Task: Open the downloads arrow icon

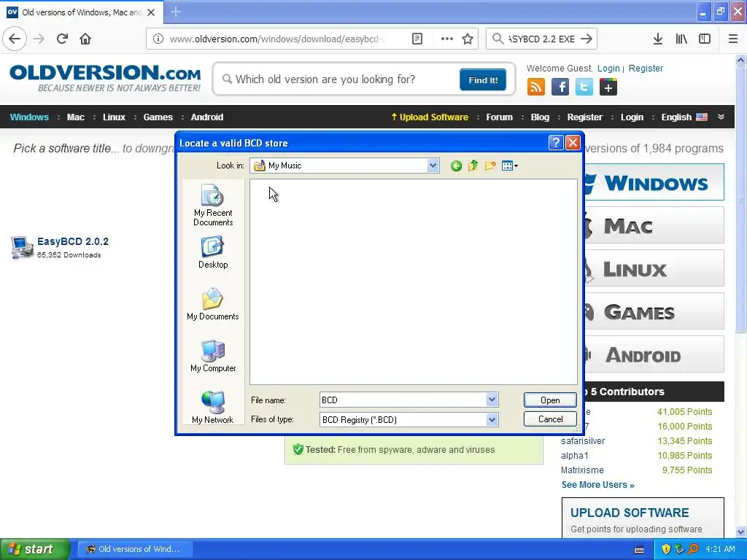Action: point(657,39)
